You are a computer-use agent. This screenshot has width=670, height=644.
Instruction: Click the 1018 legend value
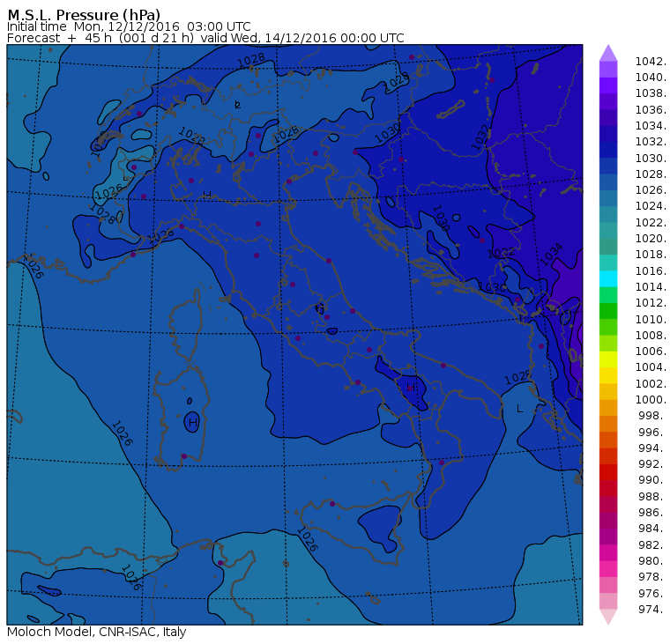(x=651, y=254)
